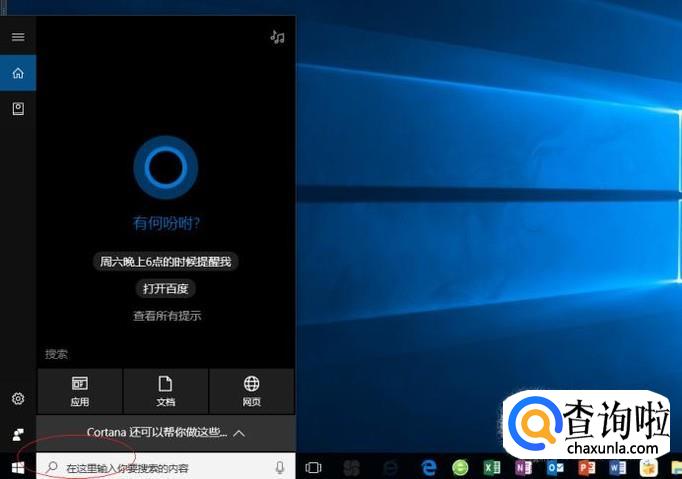Image resolution: width=682 pixels, height=479 pixels.
Task: Click the feedback icon in sidebar
Action: [18, 434]
